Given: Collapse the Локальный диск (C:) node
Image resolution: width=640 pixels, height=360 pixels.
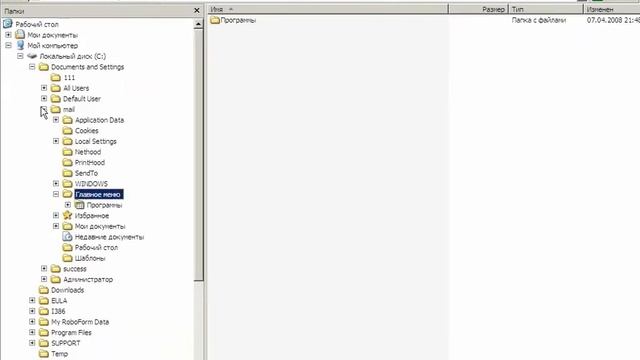Looking at the screenshot, I should click(20, 56).
